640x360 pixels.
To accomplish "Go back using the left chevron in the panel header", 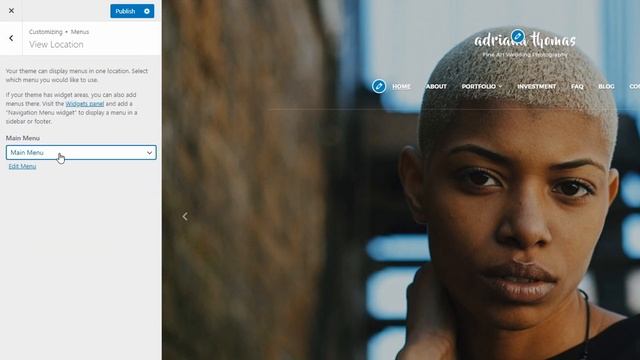I will point(11,38).
